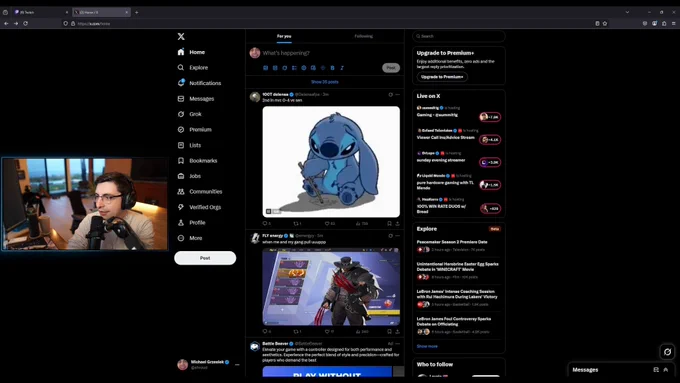Switch to the Following tab
The width and height of the screenshot is (680, 383).
tap(363, 36)
